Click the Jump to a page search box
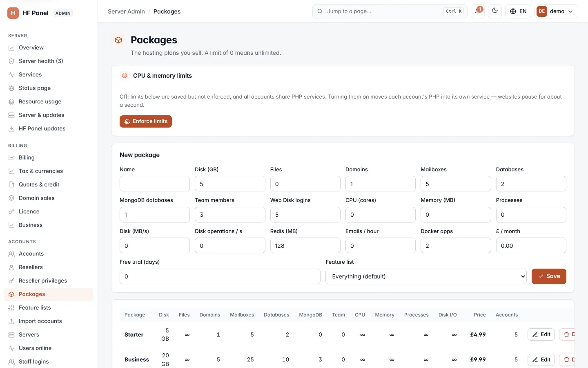 click(391, 11)
